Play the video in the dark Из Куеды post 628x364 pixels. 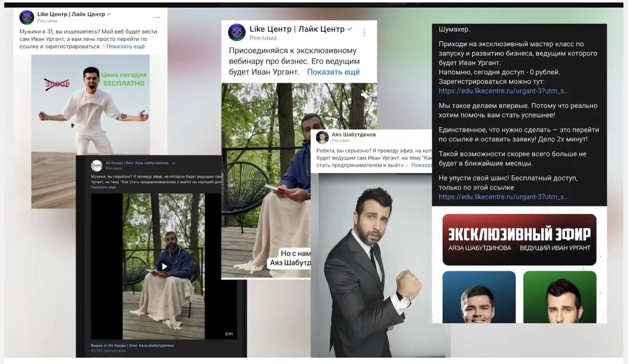coord(164,266)
